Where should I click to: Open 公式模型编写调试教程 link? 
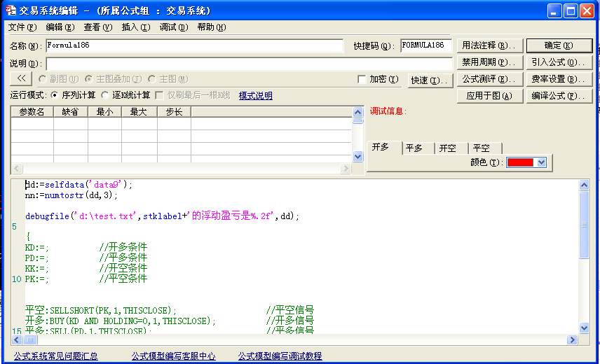coord(280,356)
